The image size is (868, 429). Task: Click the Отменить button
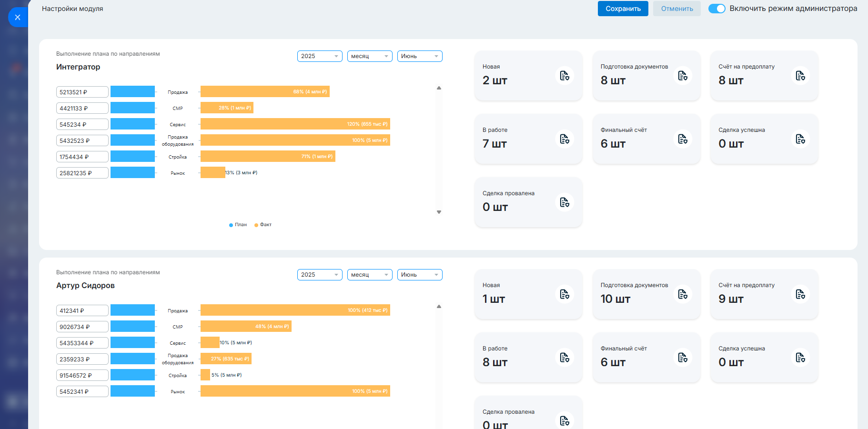tap(676, 9)
